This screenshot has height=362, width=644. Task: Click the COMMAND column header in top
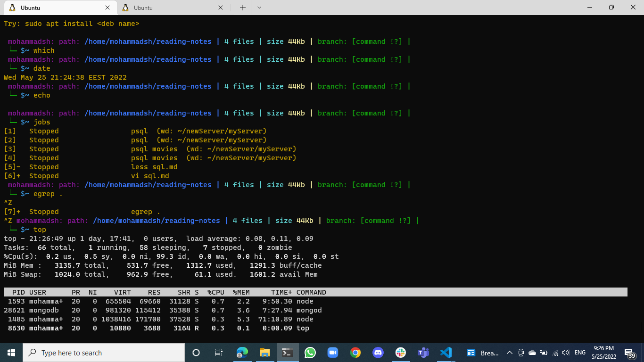[311, 292]
